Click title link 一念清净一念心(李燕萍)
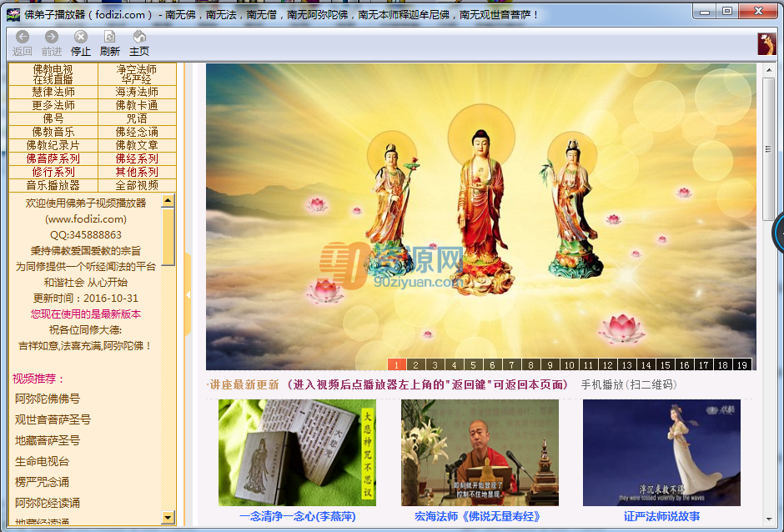The width and height of the screenshot is (784, 532). click(x=298, y=516)
